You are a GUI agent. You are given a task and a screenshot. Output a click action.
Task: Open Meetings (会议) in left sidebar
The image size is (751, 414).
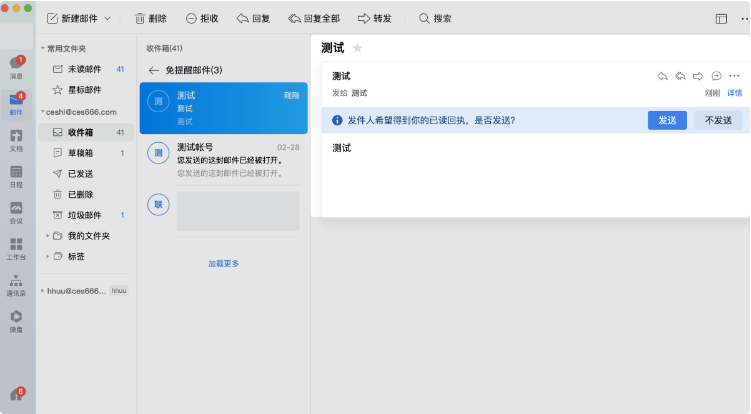coord(16,211)
